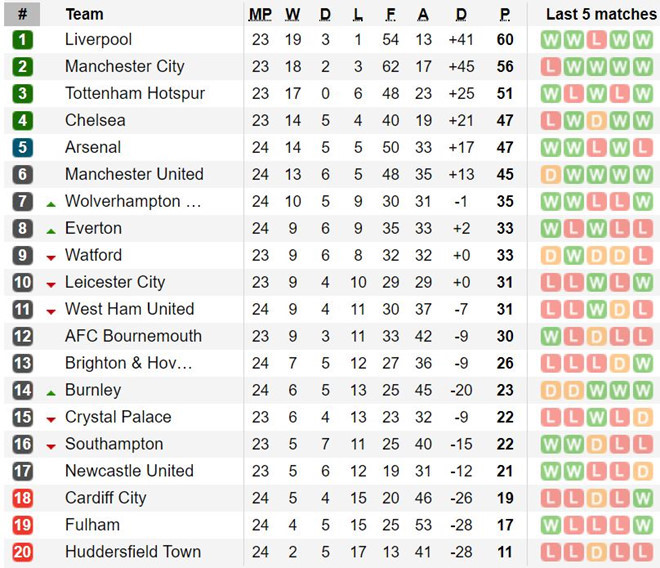Click green up arrow beside Everton
Screen dimensions: 660x568
pos(51,230)
